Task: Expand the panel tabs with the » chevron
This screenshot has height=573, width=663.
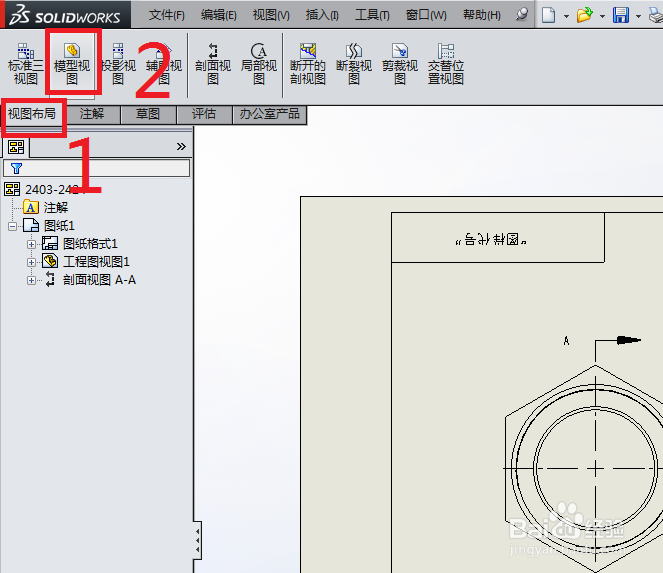Action: (x=181, y=146)
